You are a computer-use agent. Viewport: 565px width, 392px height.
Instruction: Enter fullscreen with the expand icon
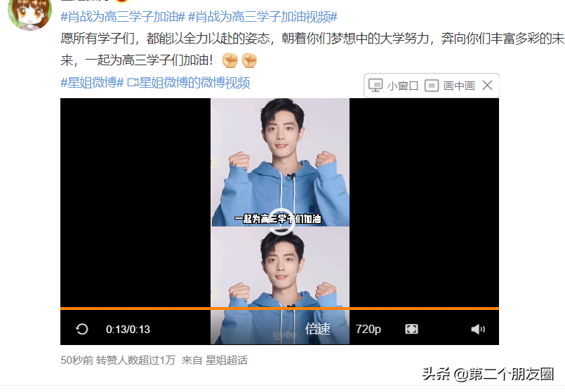pos(411,329)
